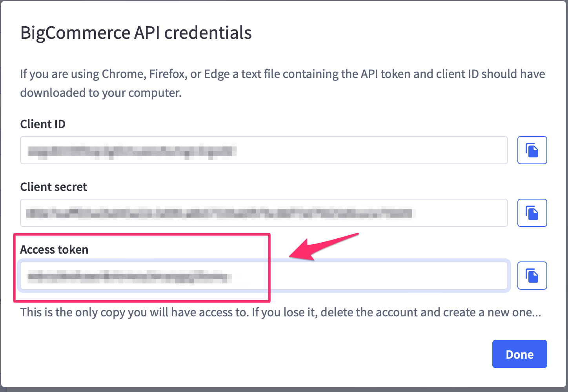This screenshot has width=568, height=392.
Task: Click the pink arrow pointing at Access token
Action: click(324, 247)
